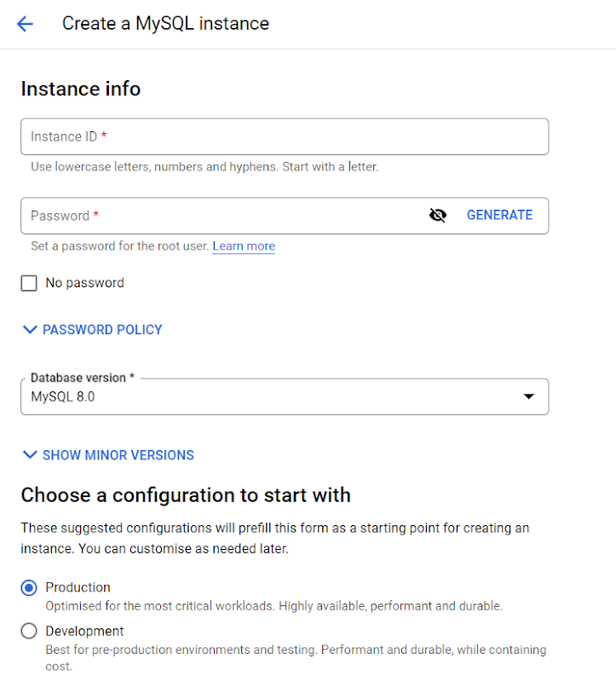Open the MySQL 8.0 version combo box
616x682 pixels.
pos(256,396)
